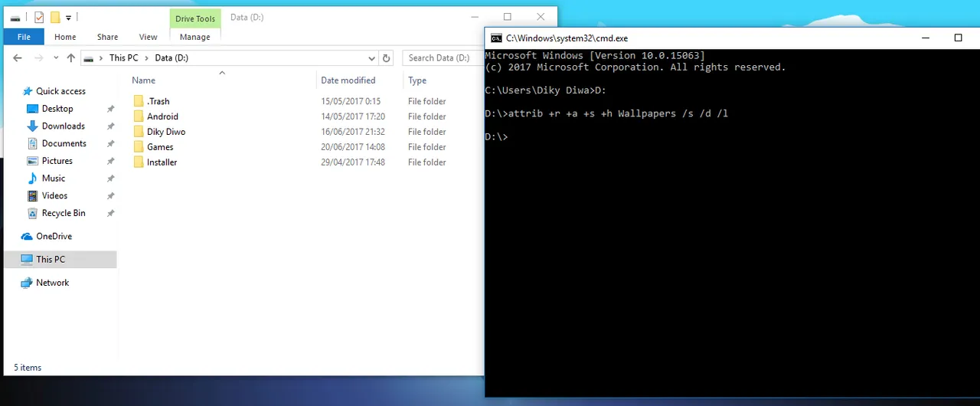Select the "Games" folder name
This screenshot has width=980, height=406.
tap(160, 147)
